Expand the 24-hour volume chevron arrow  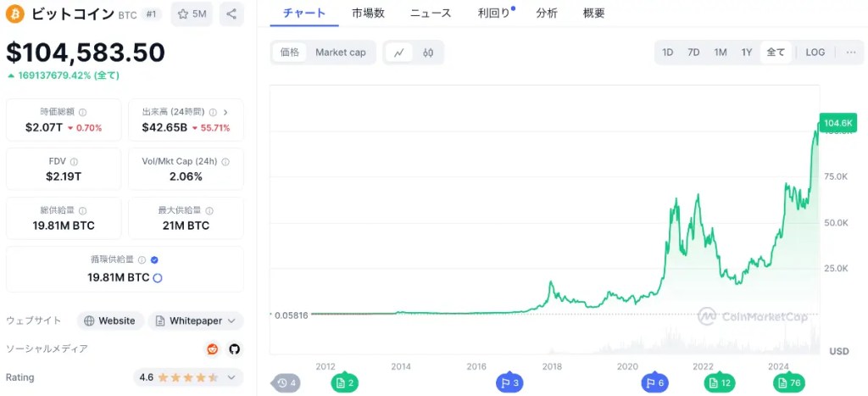225,112
